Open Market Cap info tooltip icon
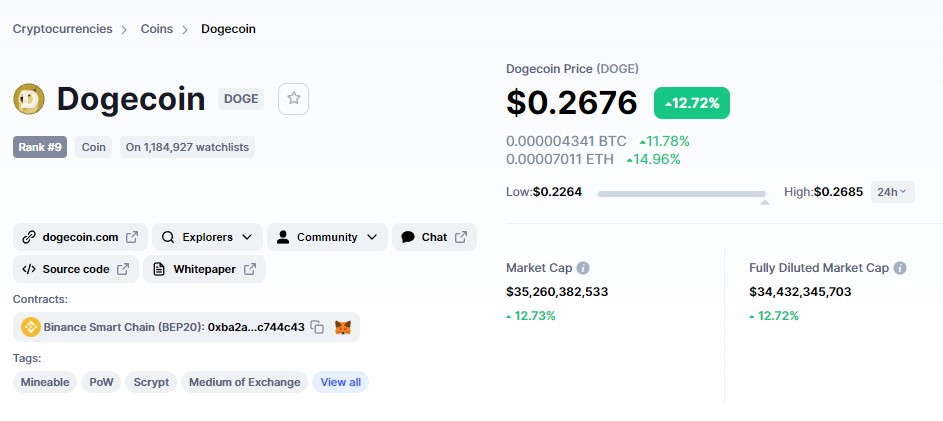This screenshot has width=943, height=421. coord(583,268)
